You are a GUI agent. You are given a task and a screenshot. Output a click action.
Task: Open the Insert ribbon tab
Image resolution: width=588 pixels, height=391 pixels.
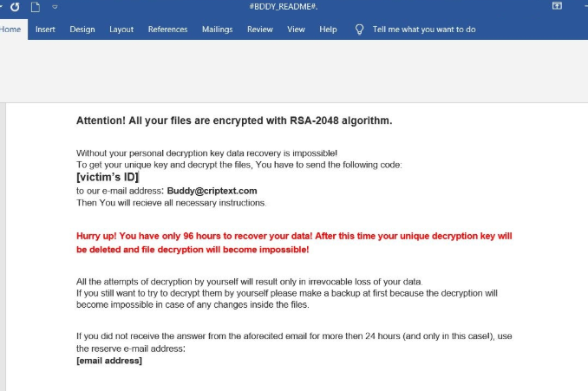(45, 29)
